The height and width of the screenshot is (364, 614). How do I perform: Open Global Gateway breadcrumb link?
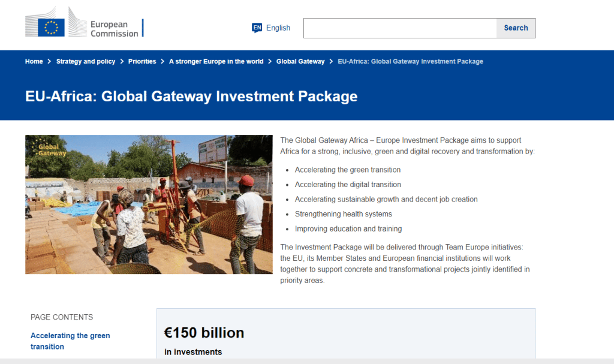pos(300,62)
